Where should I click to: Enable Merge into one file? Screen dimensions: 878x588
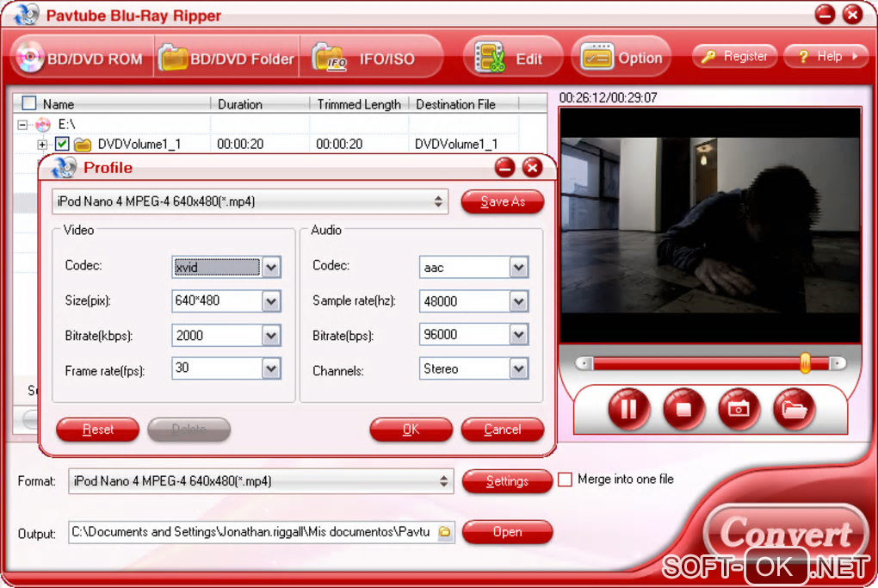pos(565,480)
